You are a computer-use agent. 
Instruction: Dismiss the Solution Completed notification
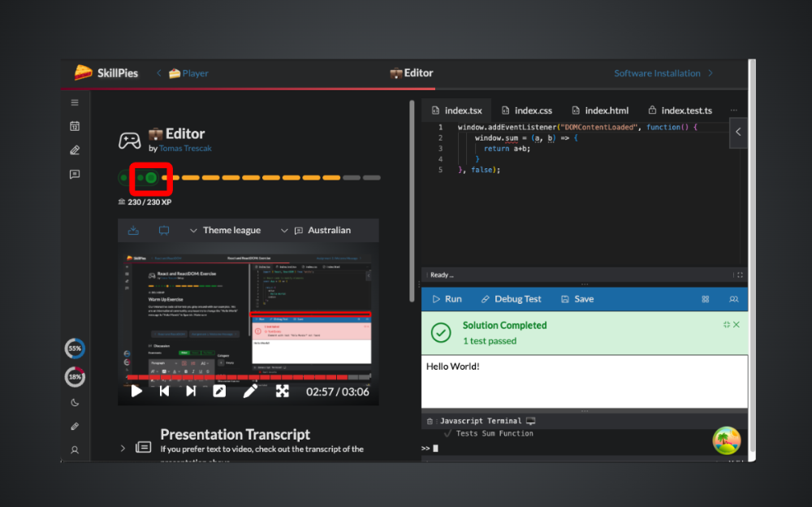coord(736,325)
